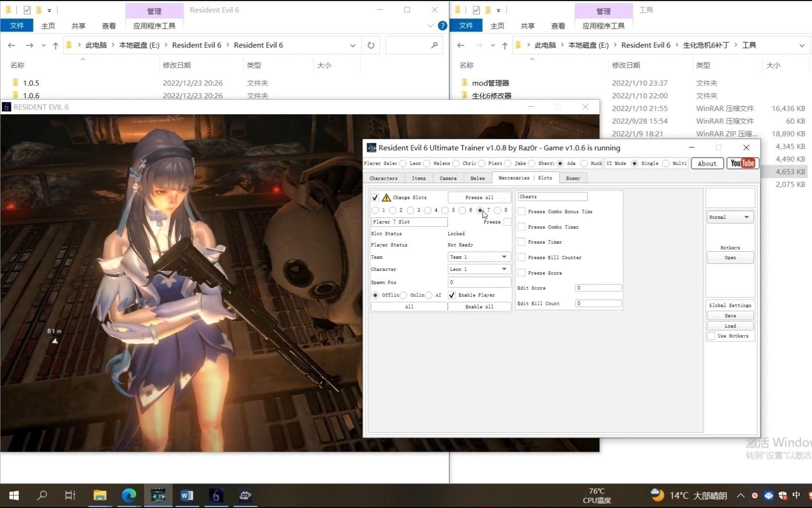Click the Spawn Pos input field
This screenshot has width=812, height=508.
tap(479, 282)
